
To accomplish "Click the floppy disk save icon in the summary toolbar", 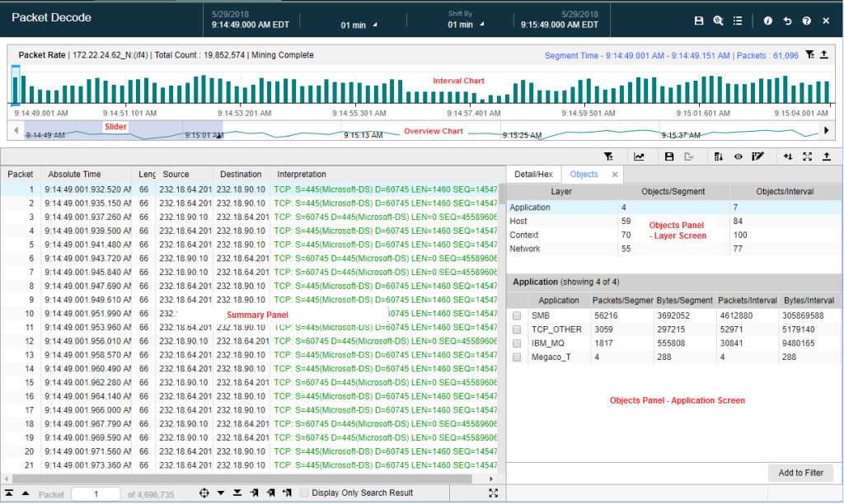I will [669, 156].
